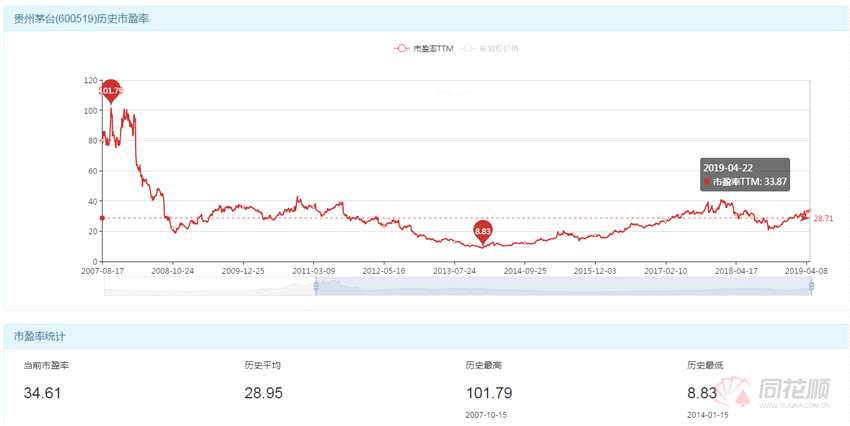Click the arrow tip ending the average line
The image size is (850, 426).
(x=807, y=218)
